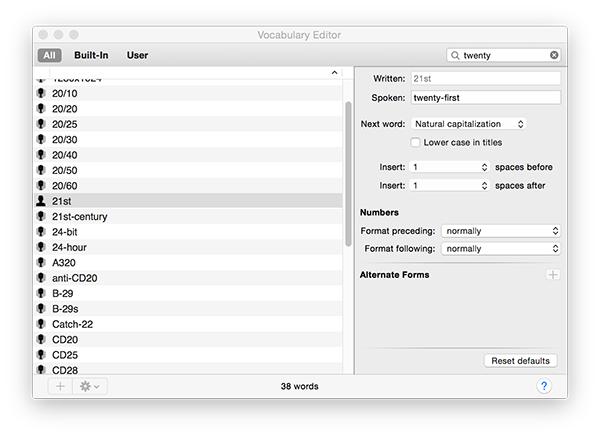Click the microphone icon beside B-29s

41,308
